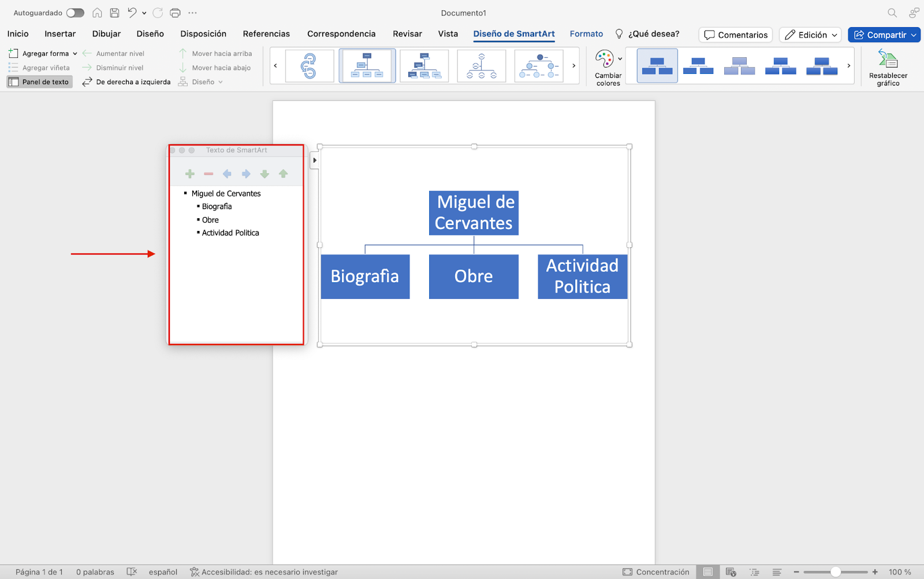Viewport: 924px width, 579px height.
Task: Open the undo history dropdown arrow
Action: tap(144, 13)
